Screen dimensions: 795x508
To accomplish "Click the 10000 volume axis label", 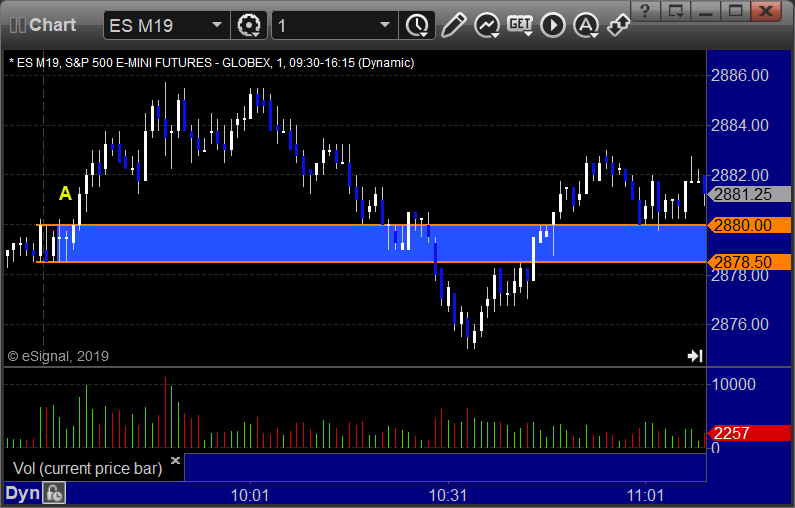I will click(x=734, y=384).
